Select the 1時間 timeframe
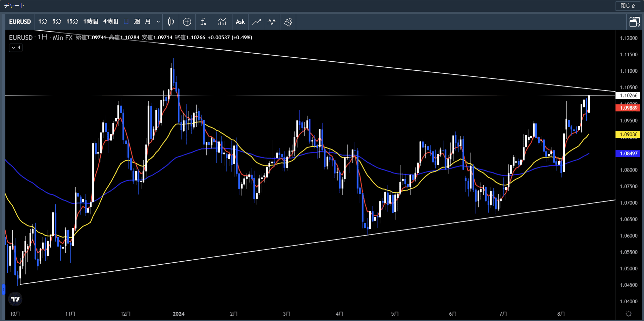Image resolution: width=644 pixels, height=321 pixels. [91, 22]
